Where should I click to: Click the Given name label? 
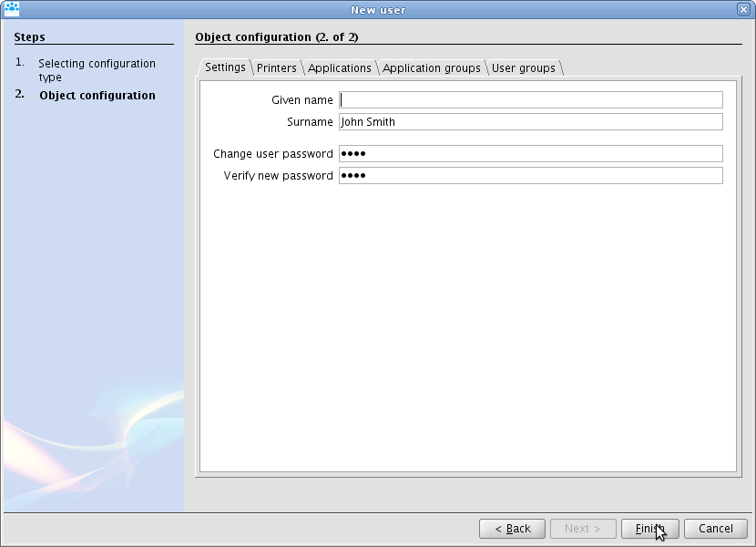click(301, 100)
